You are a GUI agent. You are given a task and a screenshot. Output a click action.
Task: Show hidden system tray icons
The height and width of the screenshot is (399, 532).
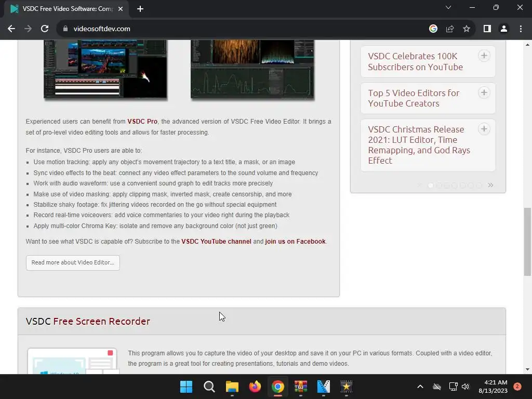coord(420,387)
